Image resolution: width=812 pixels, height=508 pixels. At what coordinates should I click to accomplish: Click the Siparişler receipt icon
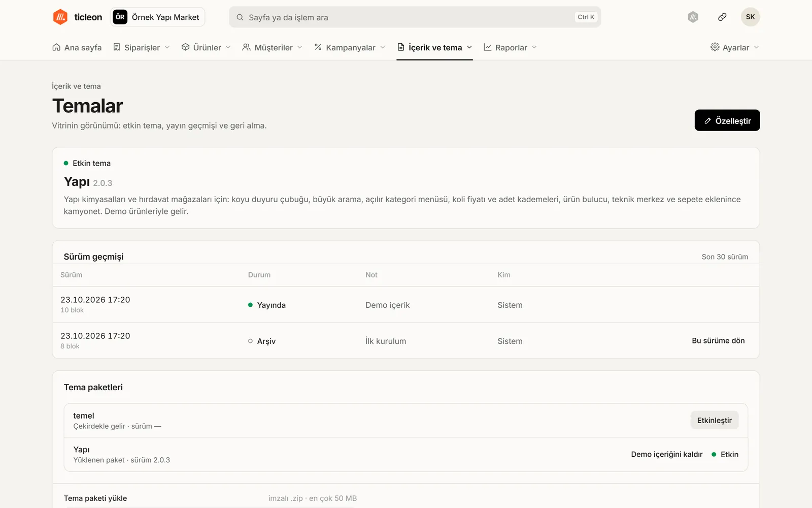pos(117,47)
